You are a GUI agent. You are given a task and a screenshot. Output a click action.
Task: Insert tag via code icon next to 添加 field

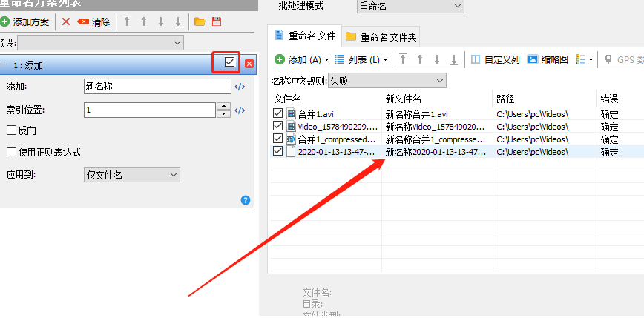240,87
